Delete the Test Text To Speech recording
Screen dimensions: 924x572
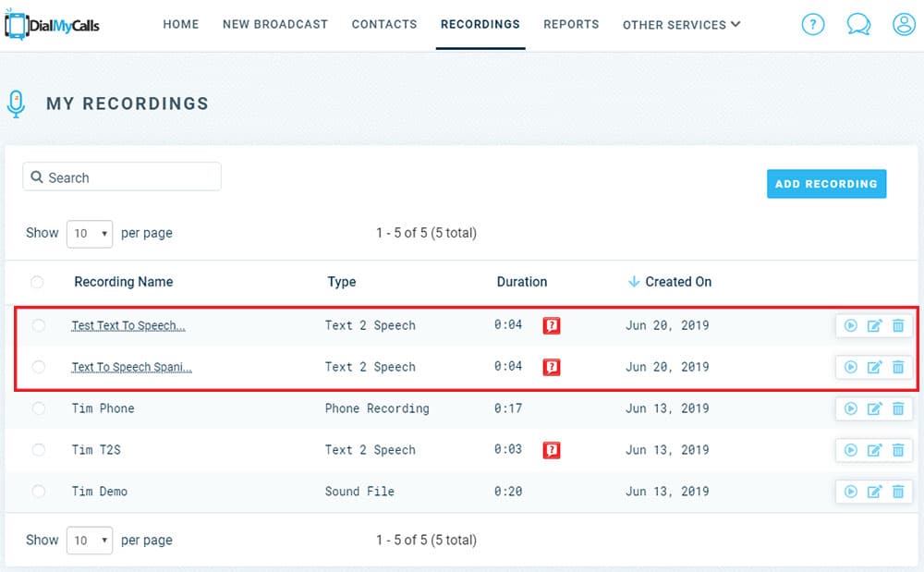click(x=897, y=325)
